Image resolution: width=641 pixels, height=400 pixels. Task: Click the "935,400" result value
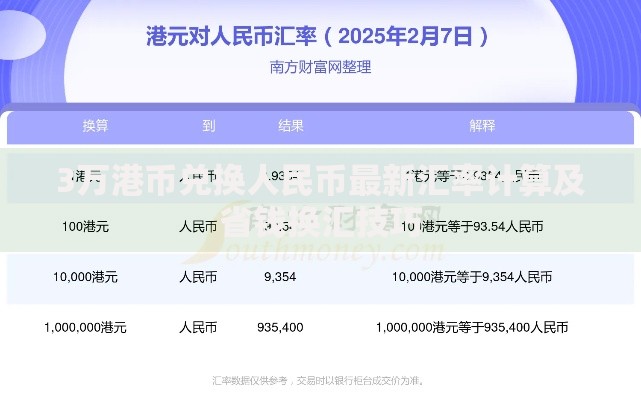[280, 327]
